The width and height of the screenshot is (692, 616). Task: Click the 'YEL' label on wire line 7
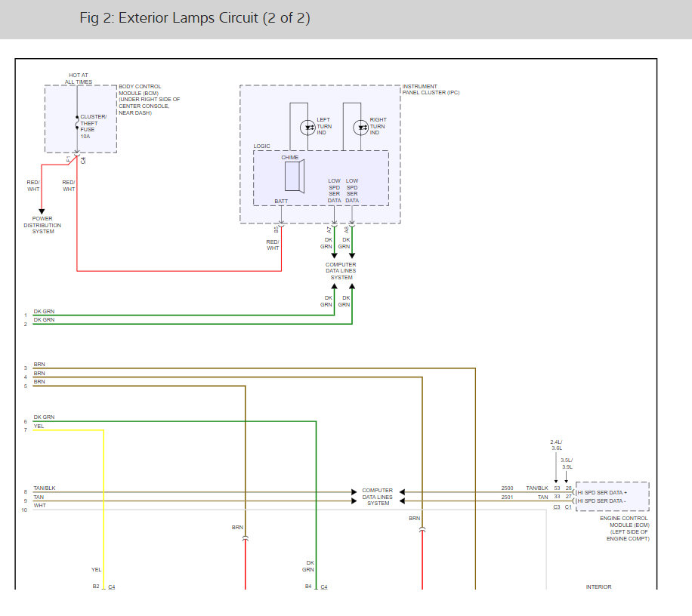pyautogui.click(x=39, y=426)
